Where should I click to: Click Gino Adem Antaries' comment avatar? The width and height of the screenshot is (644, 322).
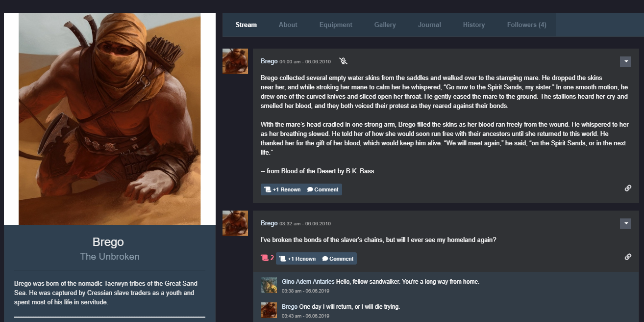point(269,285)
